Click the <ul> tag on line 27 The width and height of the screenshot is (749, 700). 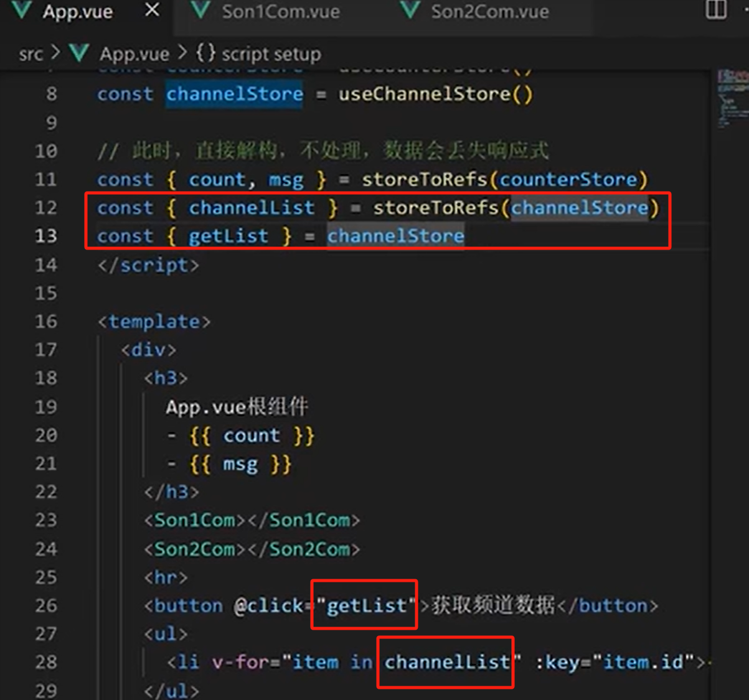coord(166,634)
